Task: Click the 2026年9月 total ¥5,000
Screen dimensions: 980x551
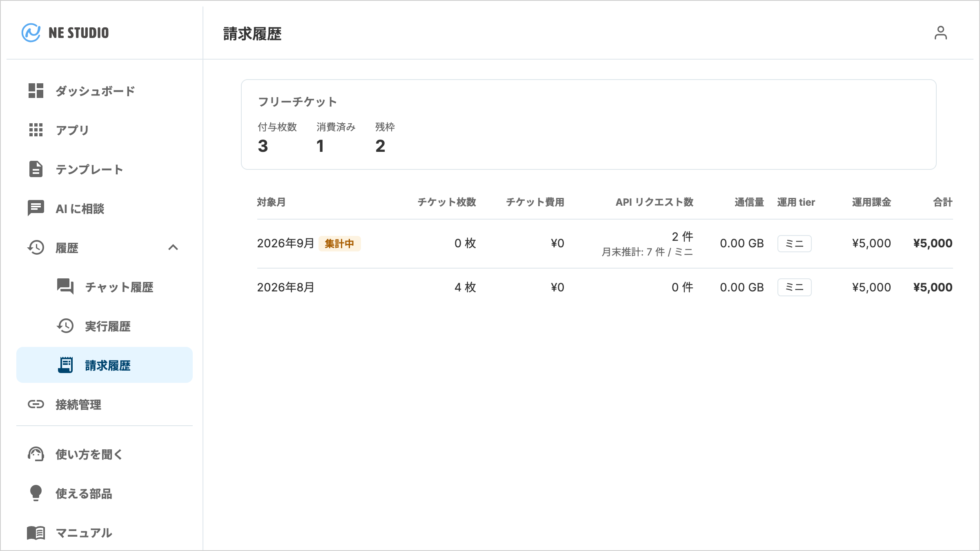Action: coord(933,243)
